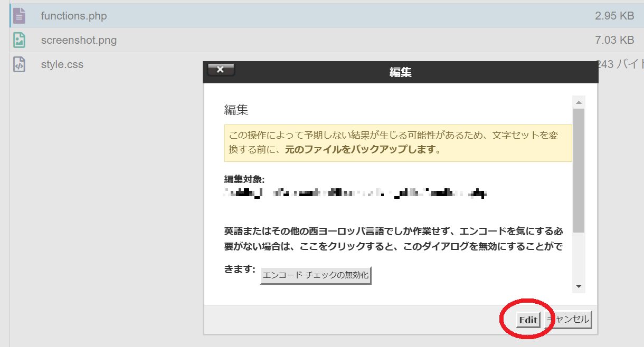644x347 pixels.
Task: Click the yellow backup warning message box
Action: pyautogui.click(x=398, y=143)
